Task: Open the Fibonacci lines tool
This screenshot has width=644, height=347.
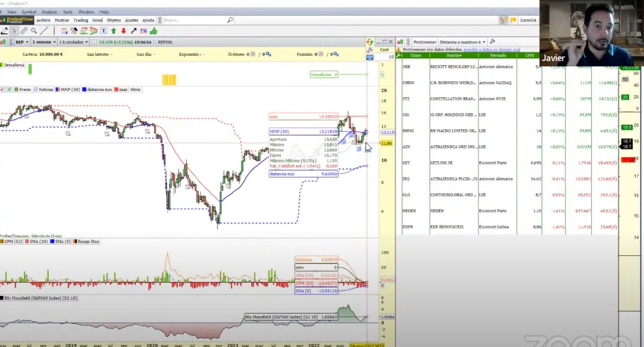Action: (x=65, y=31)
